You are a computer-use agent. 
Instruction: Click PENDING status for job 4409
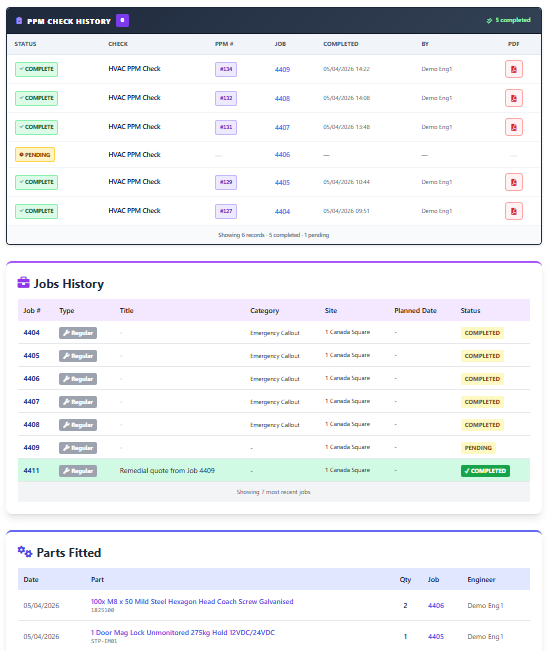478,448
